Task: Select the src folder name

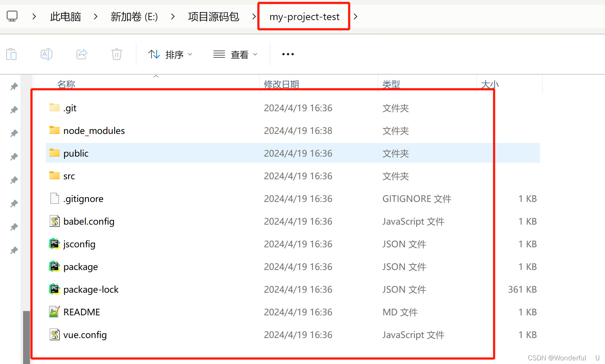Action: [x=69, y=176]
